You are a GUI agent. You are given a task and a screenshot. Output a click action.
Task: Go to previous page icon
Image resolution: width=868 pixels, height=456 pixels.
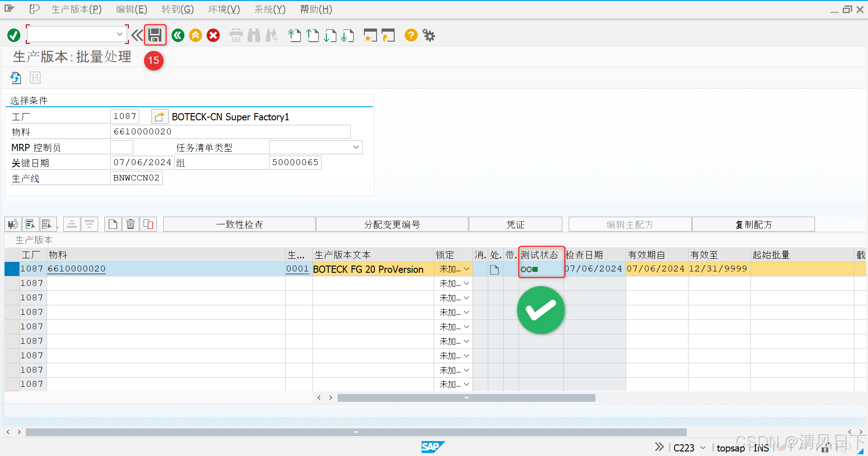tap(312, 35)
